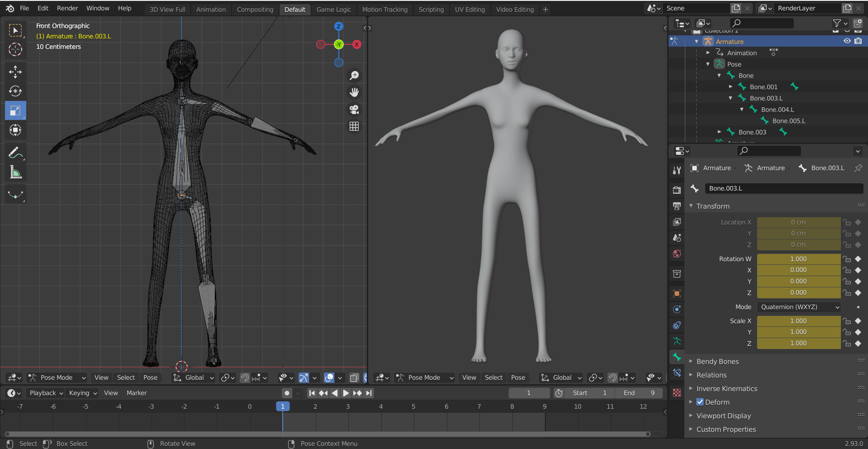The height and width of the screenshot is (449, 868).
Task: Click the pan view hand icon
Action: click(354, 92)
